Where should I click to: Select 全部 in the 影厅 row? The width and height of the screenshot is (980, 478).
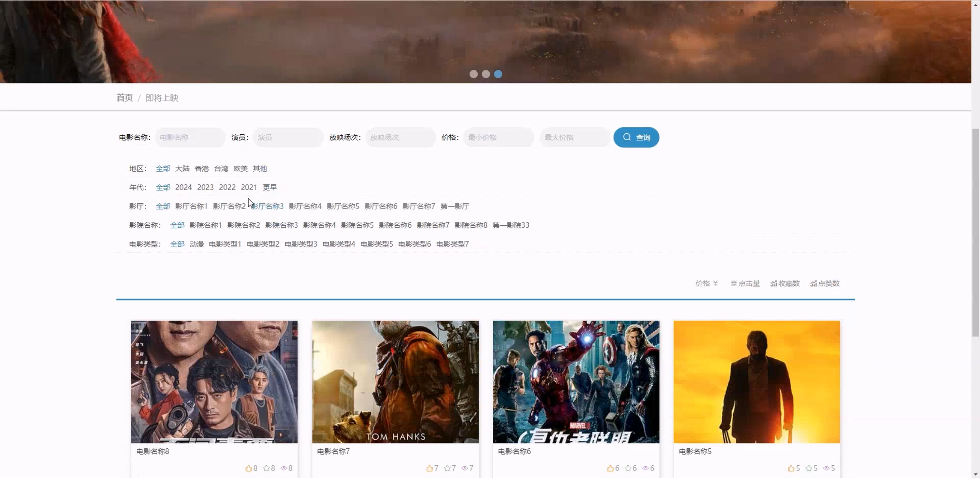coord(163,206)
